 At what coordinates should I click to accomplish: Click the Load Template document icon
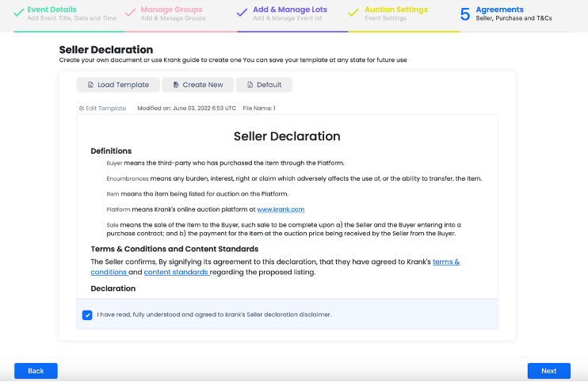coord(90,85)
